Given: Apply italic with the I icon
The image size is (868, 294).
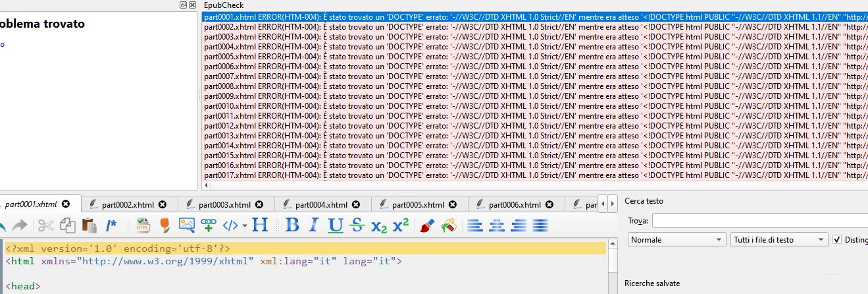Looking at the screenshot, I should coord(314,225).
